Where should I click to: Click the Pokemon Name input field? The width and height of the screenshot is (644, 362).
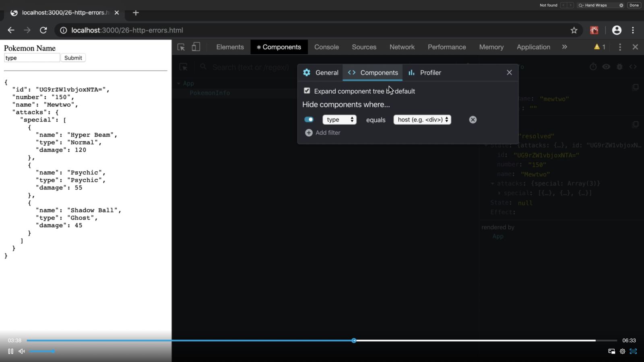[32, 58]
